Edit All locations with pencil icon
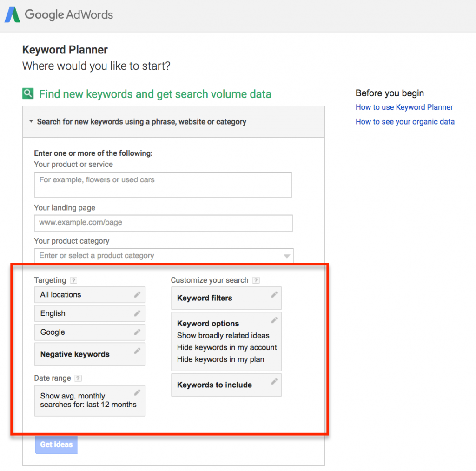This screenshot has width=476, height=471. (137, 294)
